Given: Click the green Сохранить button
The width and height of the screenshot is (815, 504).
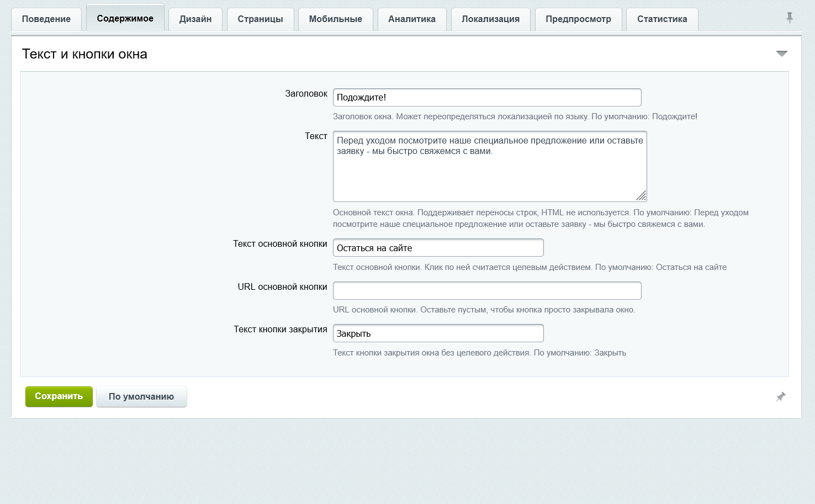Looking at the screenshot, I should pos(59,396).
